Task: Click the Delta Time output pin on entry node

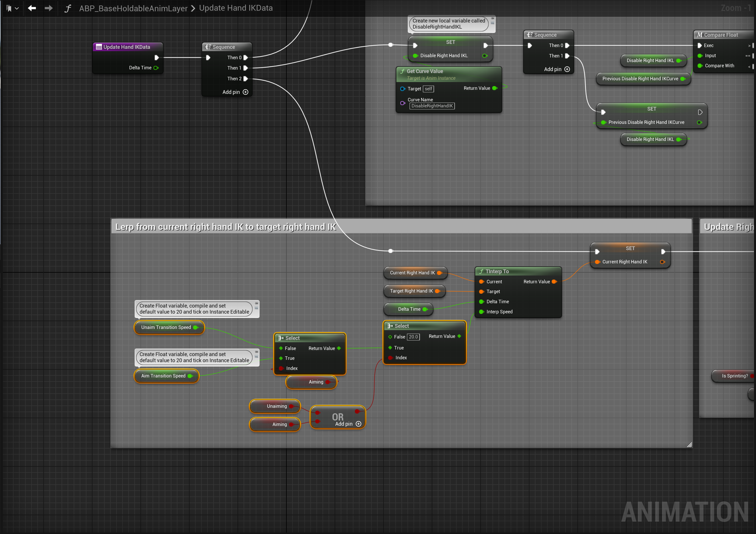Action: [x=156, y=68]
